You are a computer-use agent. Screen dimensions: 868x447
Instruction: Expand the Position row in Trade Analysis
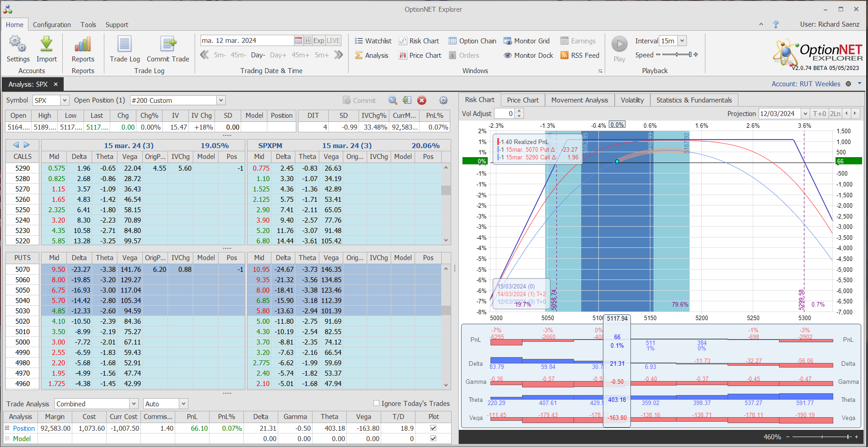coord(7,428)
